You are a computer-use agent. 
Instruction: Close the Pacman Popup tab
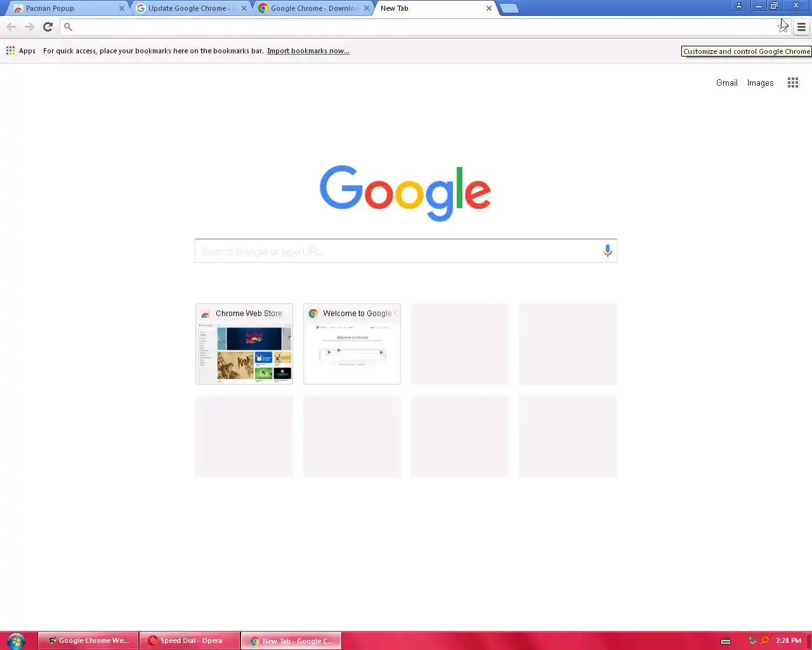tap(122, 8)
